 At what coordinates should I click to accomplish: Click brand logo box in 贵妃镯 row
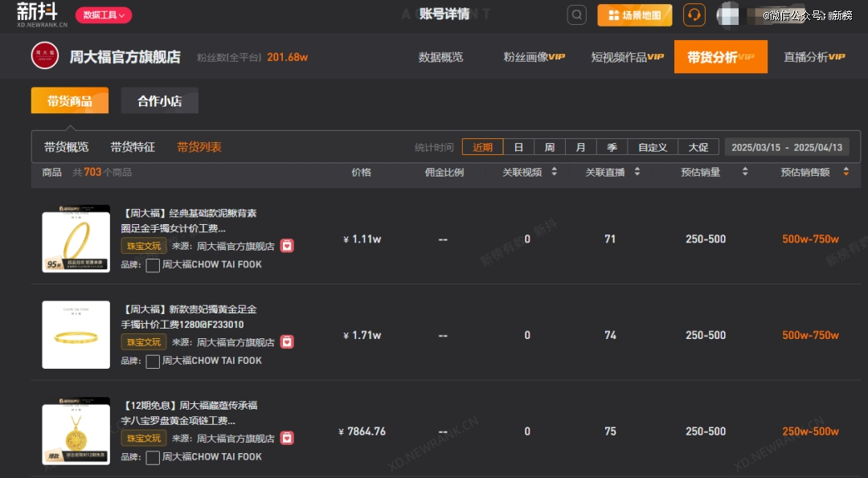click(x=153, y=362)
